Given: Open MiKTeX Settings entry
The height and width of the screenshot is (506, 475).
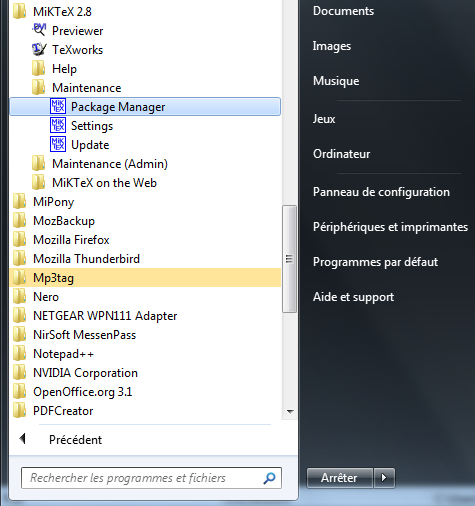Looking at the screenshot, I should 145,126.
